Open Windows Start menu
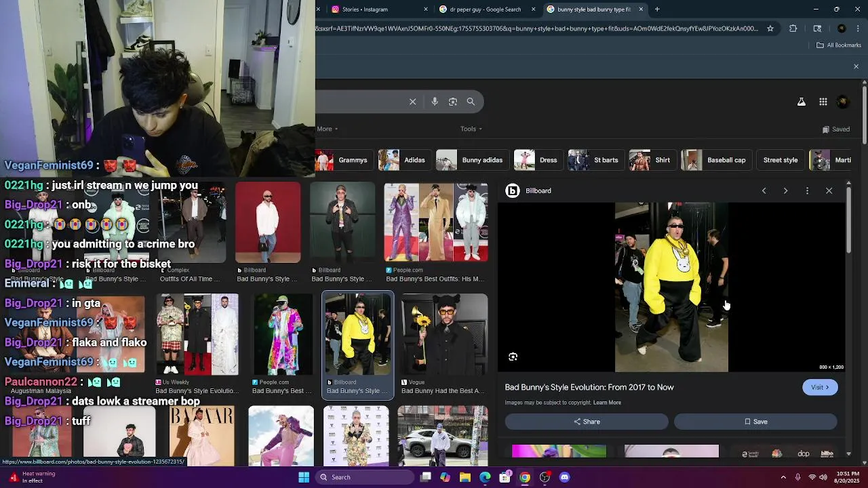This screenshot has height=488, width=868. [x=304, y=477]
